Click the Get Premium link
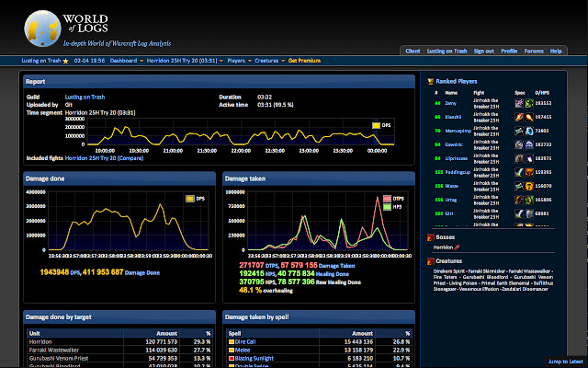 coord(304,61)
